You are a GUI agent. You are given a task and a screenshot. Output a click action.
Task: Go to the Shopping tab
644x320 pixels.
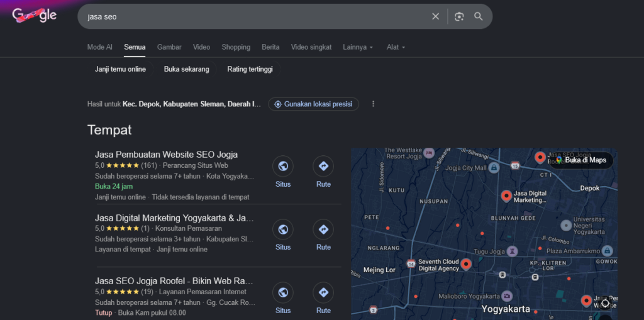point(236,47)
